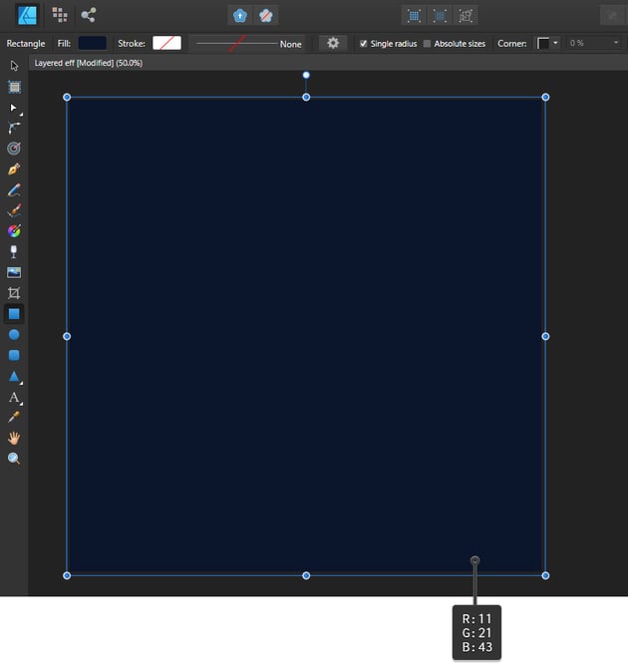Click the dark navy Fill swatch

pyautogui.click(x=92, y=43)
